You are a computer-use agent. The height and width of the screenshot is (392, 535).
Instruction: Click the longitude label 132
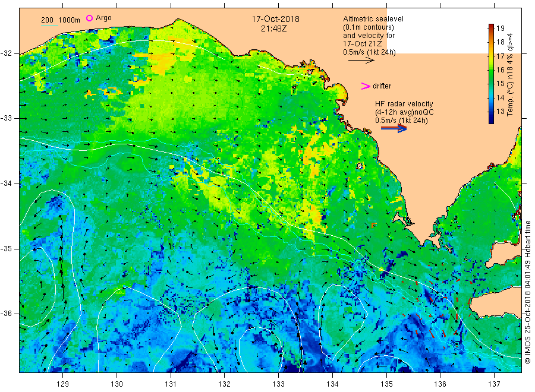click(225, 384)
